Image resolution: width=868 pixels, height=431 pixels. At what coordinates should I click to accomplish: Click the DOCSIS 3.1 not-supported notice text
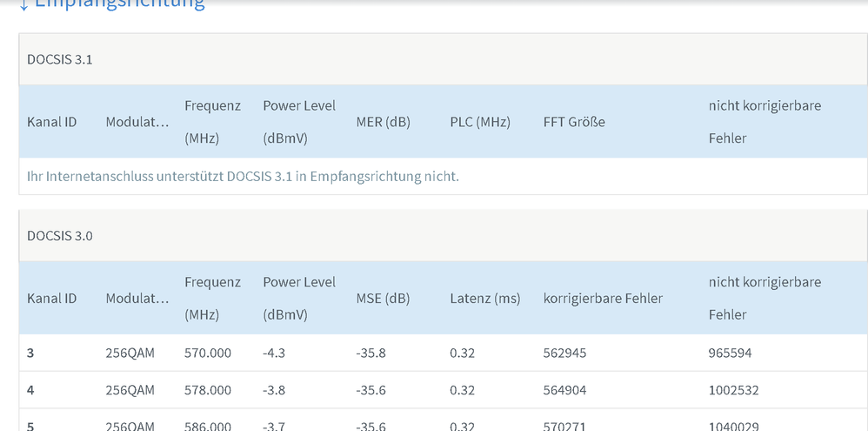[x=243, y=176]
